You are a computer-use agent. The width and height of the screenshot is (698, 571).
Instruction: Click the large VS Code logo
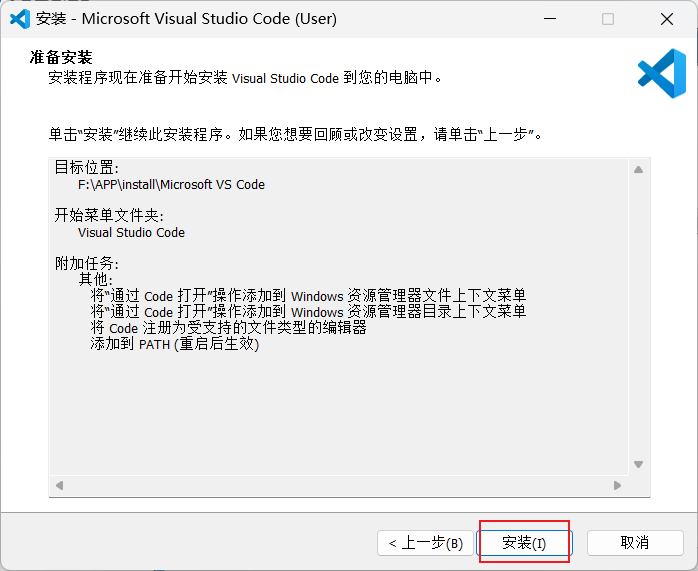pos(662,73)
